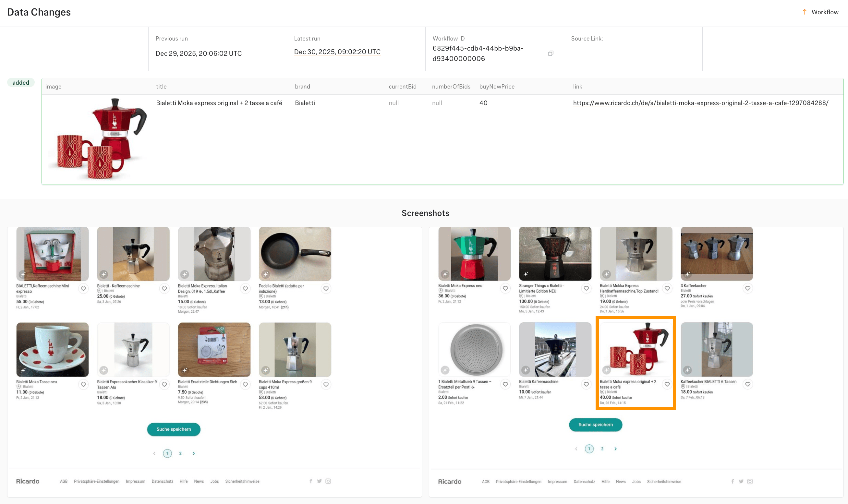Open the green Bialetti Moka Express neu thumbnail

[474, 254]
